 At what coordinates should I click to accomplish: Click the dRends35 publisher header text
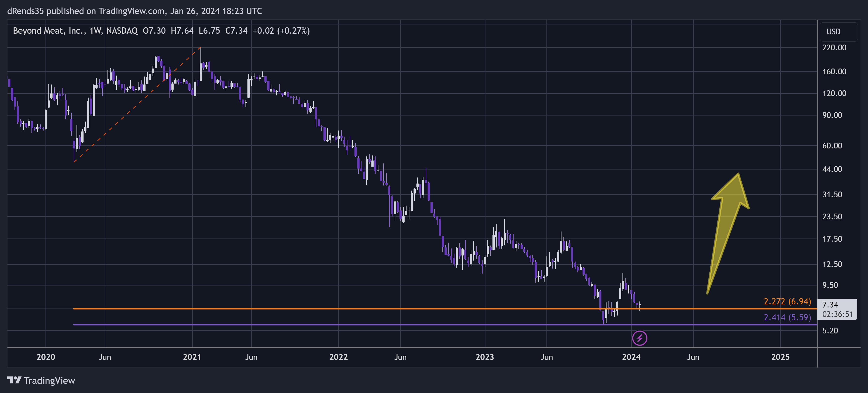tap(134, 11)
